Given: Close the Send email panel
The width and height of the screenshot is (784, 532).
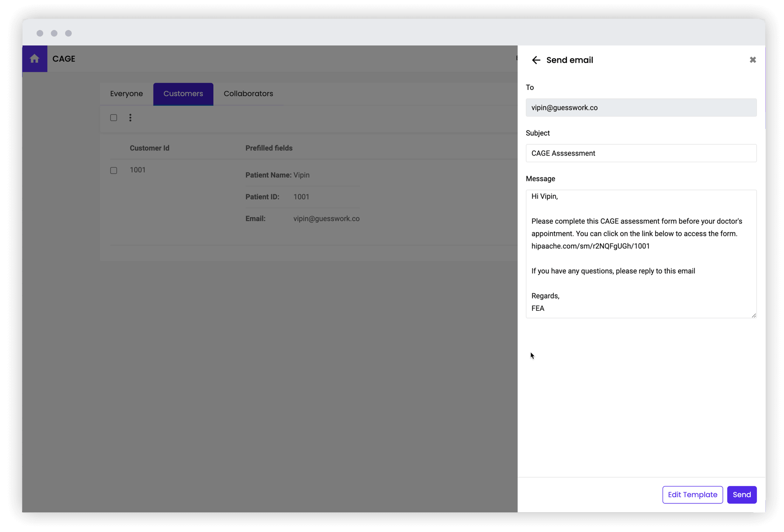Looking at the screenshot, I should [x=753, y=60].
